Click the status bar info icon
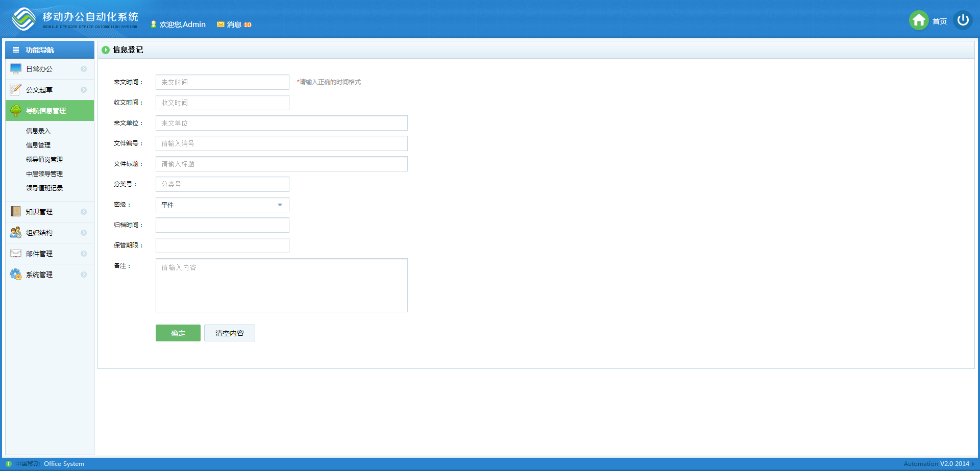 click(x=9, y=464)
